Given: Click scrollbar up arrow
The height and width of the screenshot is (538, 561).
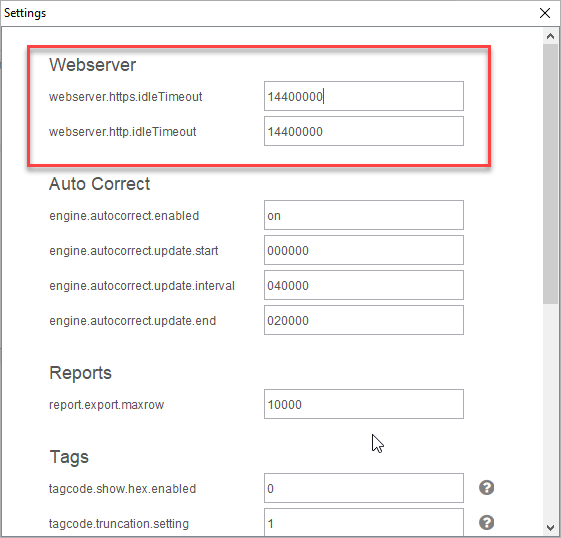Looking at the screenshot, I should click(x=550, y=36).
